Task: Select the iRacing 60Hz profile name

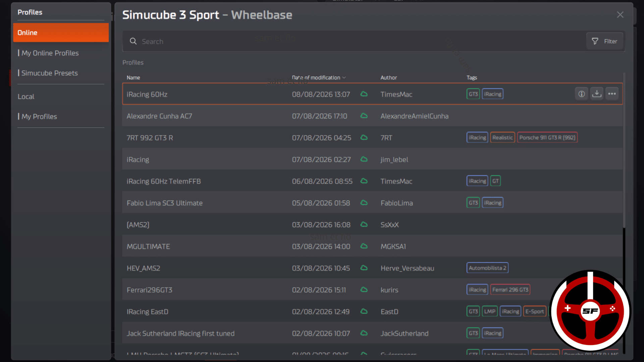Action: point(147,94)
